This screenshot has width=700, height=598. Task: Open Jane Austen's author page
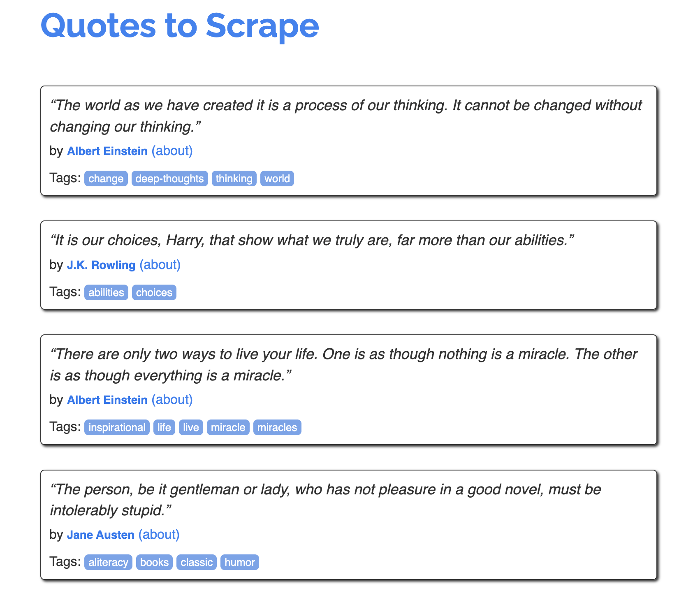[100, 535]
